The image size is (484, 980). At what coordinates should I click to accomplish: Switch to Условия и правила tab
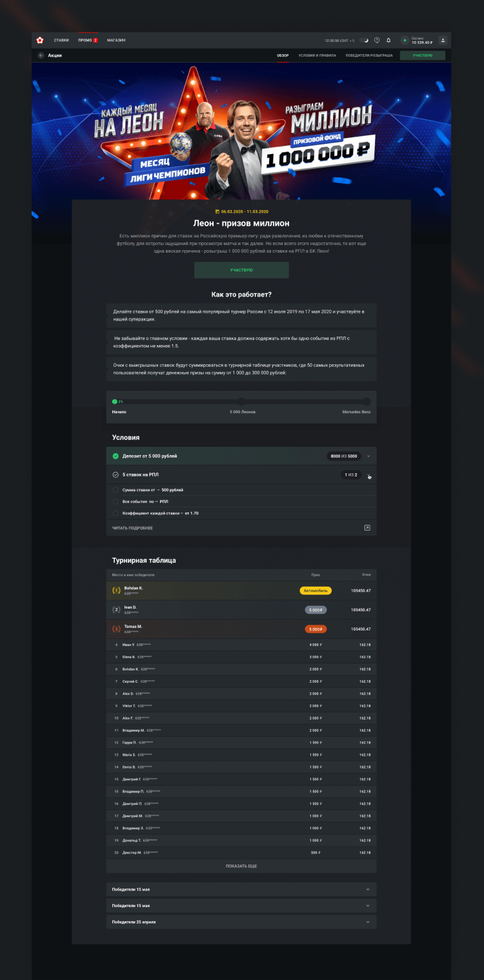317,55
